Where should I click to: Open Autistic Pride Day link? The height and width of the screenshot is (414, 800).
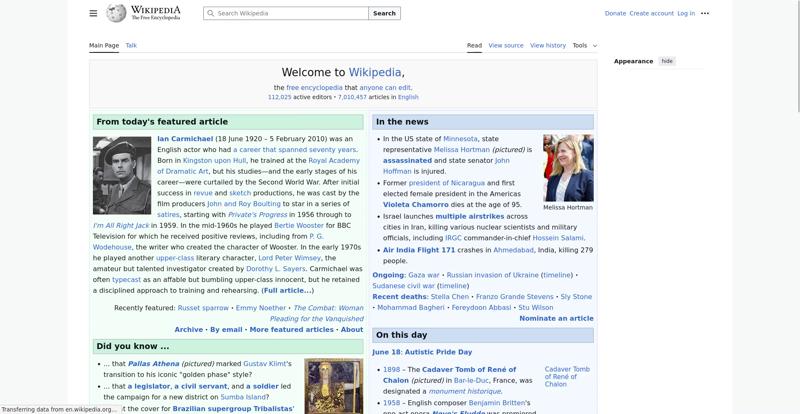[x=439, y=352]
